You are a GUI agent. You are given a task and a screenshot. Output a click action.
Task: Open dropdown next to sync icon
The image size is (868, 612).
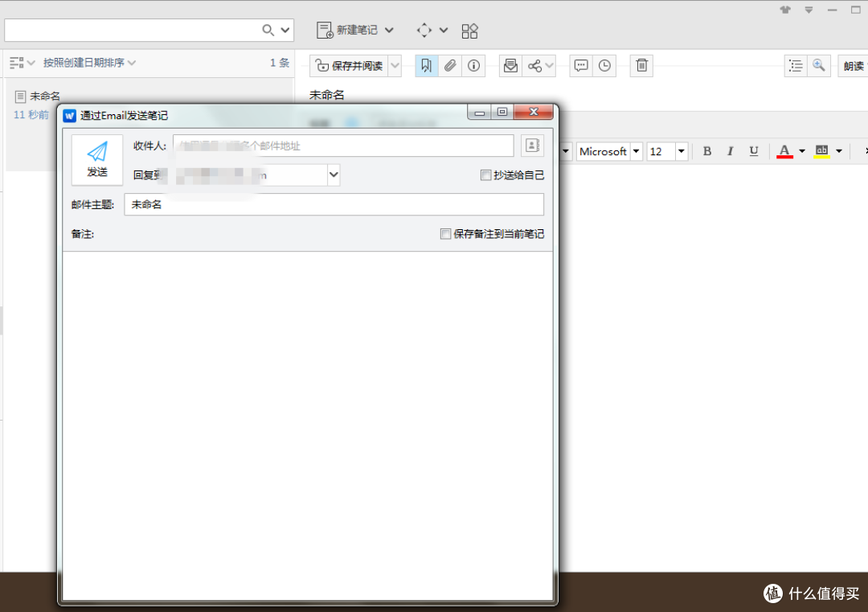pyautogui.click(x=444, y=30)
